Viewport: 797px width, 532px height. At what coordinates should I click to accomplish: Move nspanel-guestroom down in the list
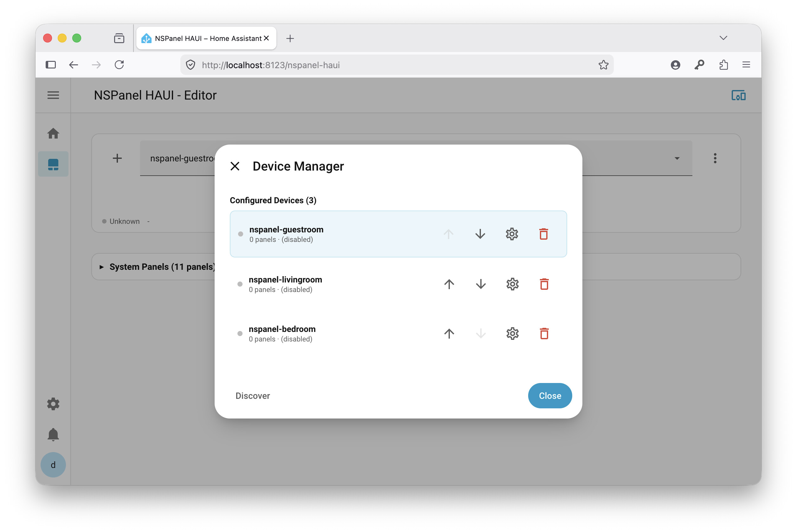480,234
